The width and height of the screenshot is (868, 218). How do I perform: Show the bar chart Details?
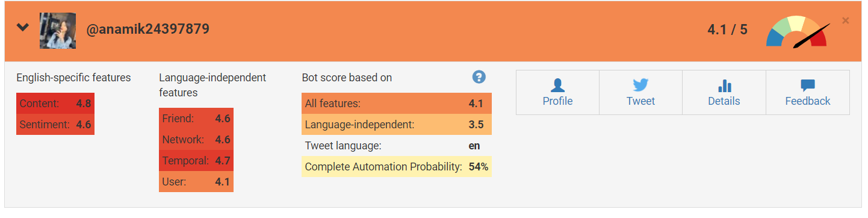(724, 92)
